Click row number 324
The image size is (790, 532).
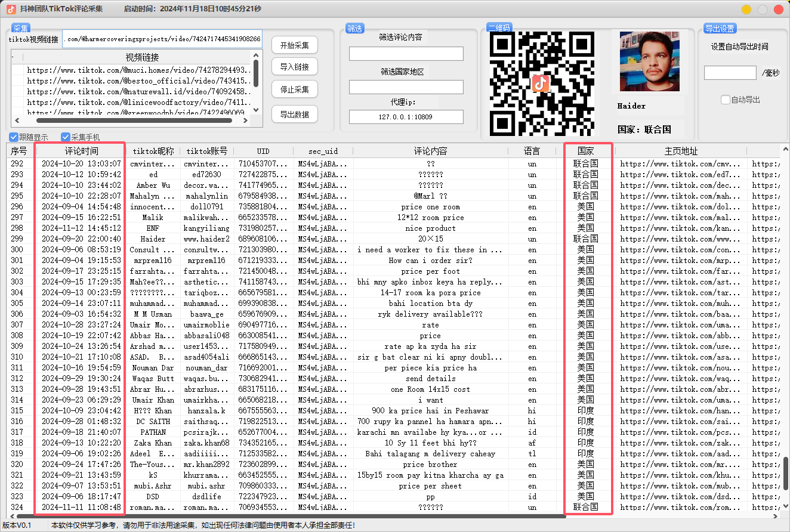click(x=17, y=507)
